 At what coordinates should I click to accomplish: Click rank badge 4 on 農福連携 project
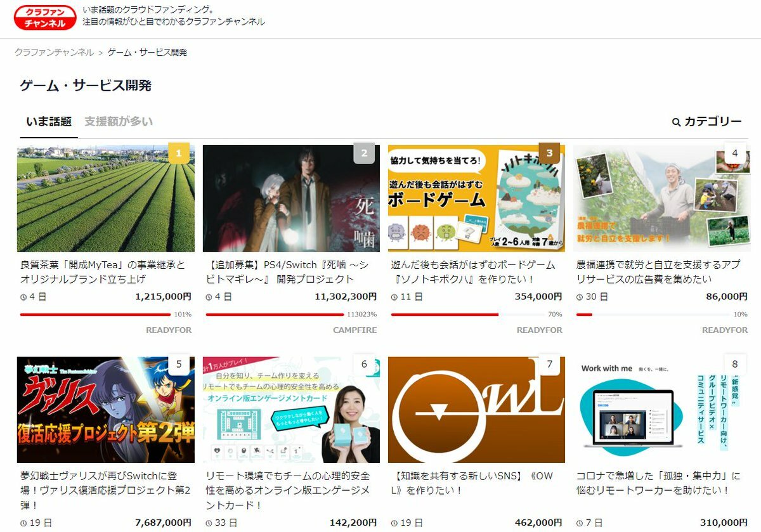point(734,153)
